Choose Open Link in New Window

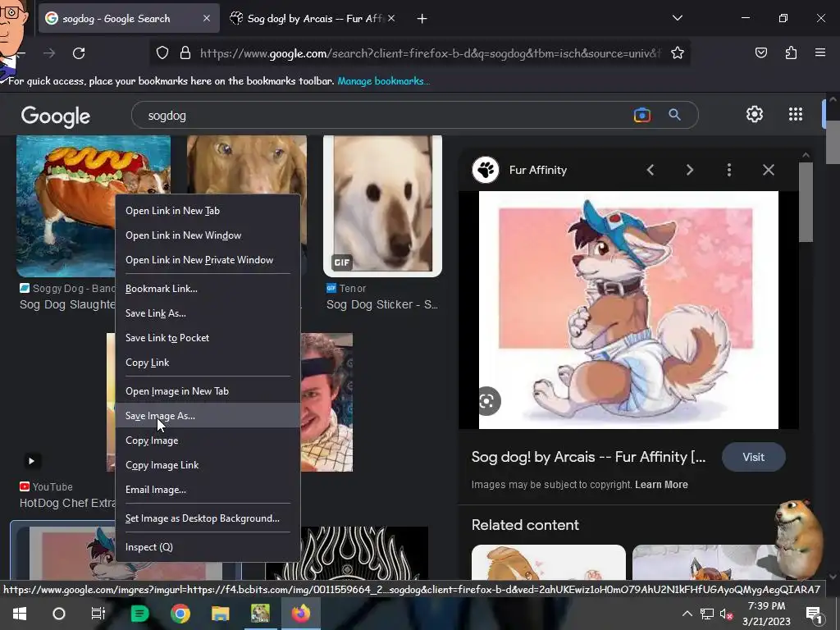pyautogui.click(x=208, y=235)
